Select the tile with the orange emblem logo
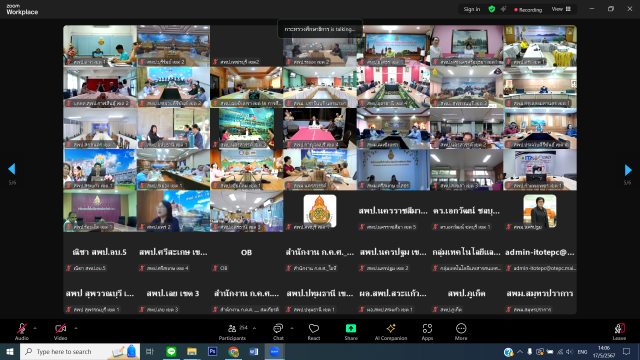Viewport: 640px width, 360px height. tap(320, 211)
